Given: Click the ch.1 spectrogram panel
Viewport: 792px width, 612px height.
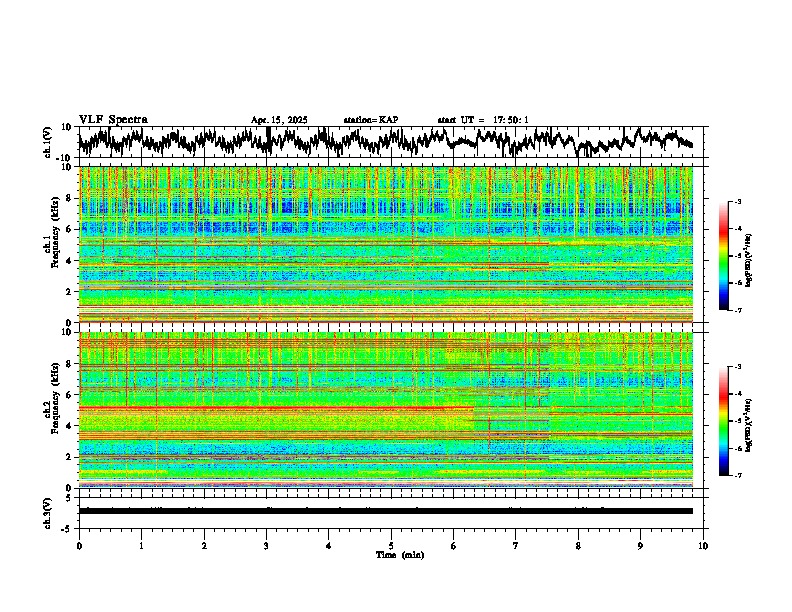Looking at the screenshot, I should pyautogui.click(x=386, y=244).
